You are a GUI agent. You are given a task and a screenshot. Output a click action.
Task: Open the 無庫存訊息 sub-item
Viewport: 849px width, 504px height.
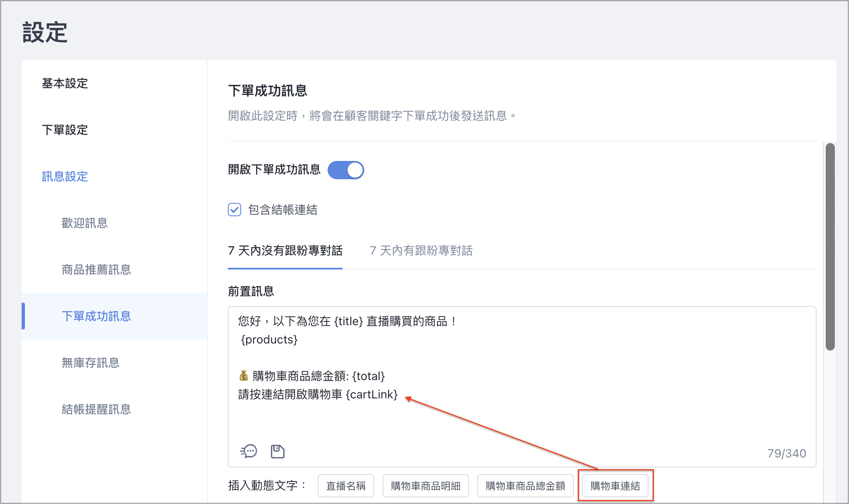coord(91,363)
